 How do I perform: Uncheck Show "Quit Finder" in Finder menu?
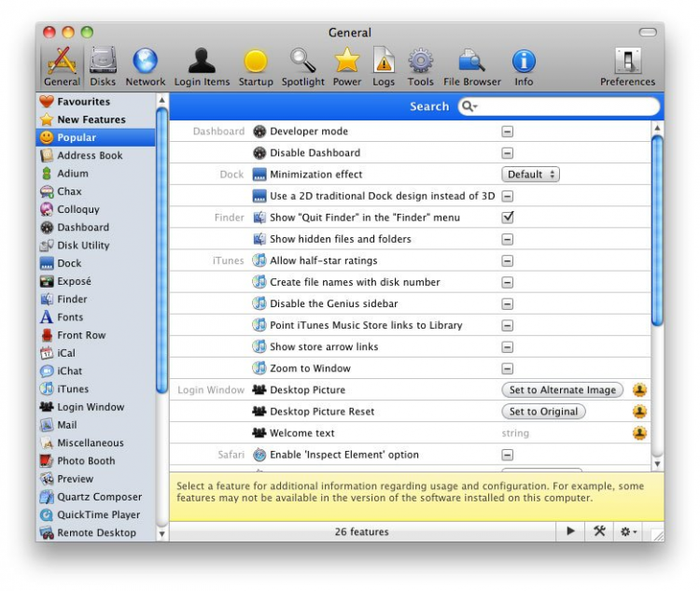pyautogui.click(x=508, y=218)
